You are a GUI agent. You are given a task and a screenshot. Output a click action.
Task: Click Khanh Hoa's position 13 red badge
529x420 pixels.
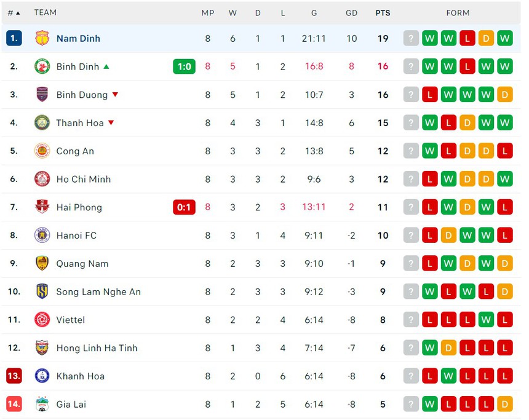pyautogui.click(x=14, y=376)
